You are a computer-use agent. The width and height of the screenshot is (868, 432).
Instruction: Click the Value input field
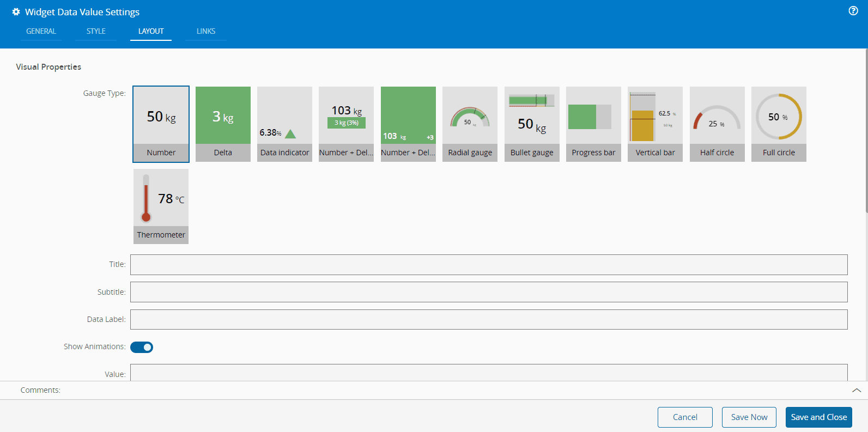(489, 373)
